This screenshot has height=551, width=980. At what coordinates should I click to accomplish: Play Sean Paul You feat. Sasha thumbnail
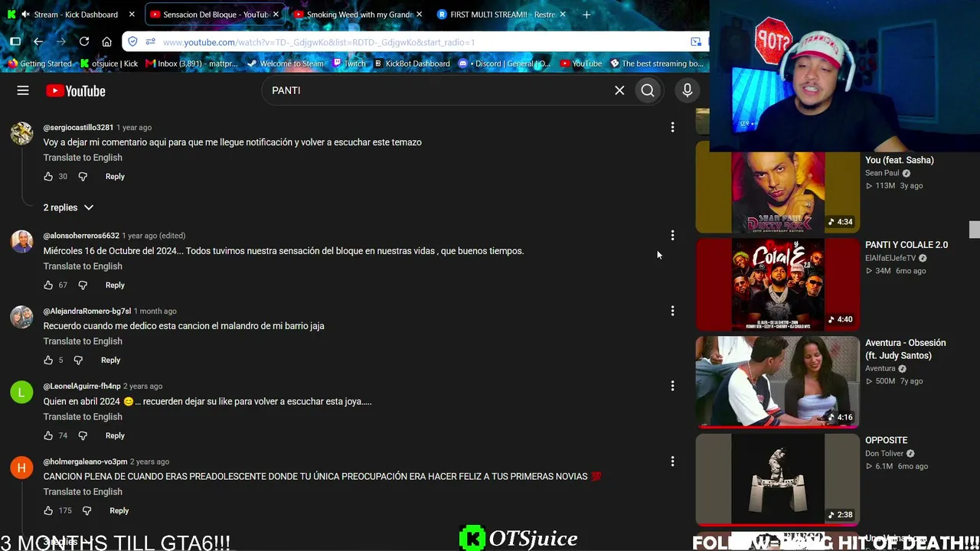pyautogui.click(x=777, y=187)
